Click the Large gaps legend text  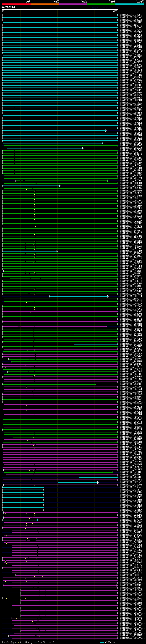[x=28, y=642]
